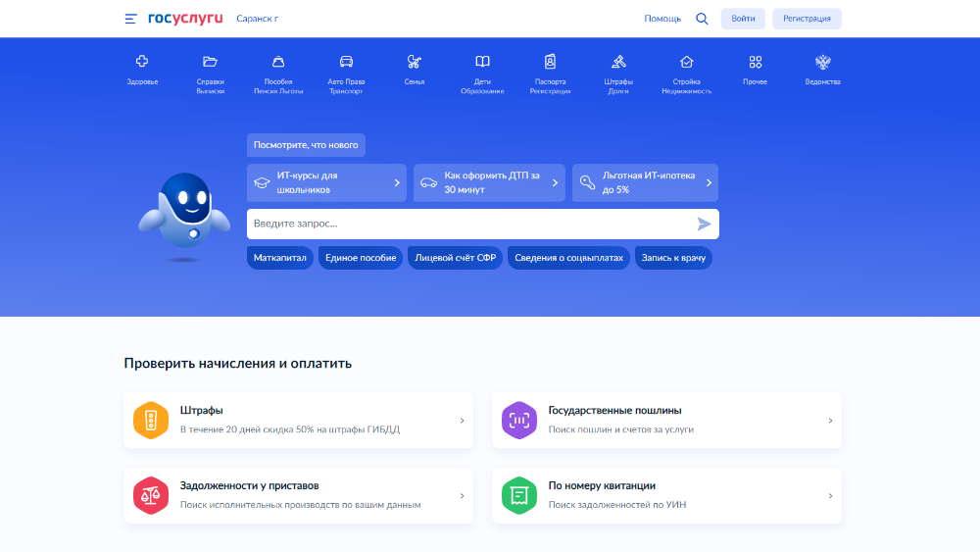The height and width of the screenshot is (552, 980).
Task: Change location Саранск г
Action: (x=257, y=19)
